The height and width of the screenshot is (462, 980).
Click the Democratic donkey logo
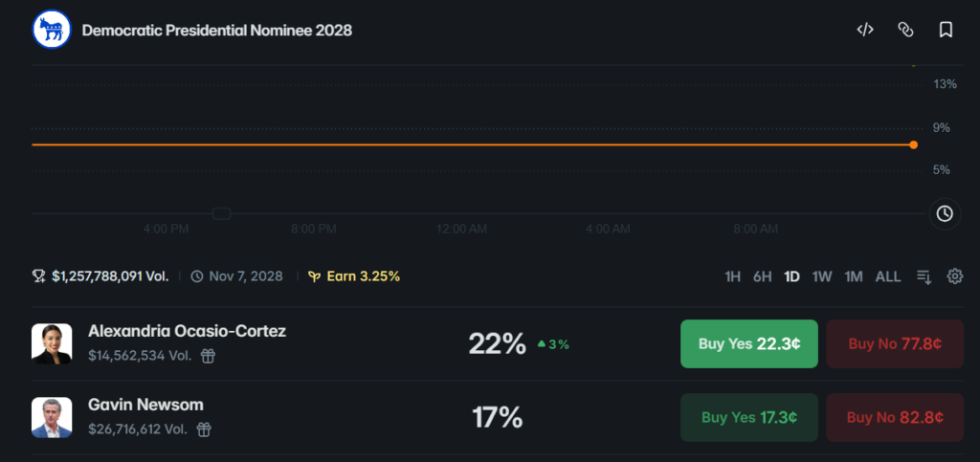tap(52, 30)
